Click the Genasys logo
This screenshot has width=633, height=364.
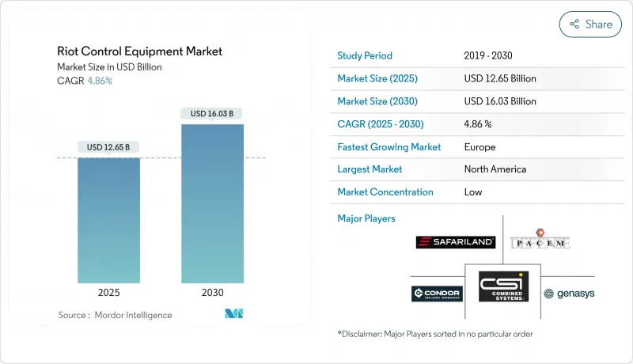(x=569, y=294)
